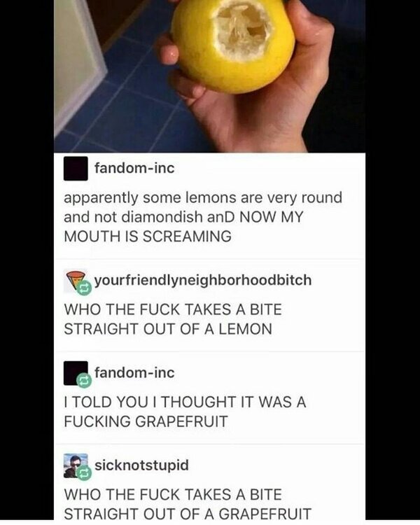Click reblog badge on fandom-inc's second avatar
Screen dimensions: 420x525
click(x=84, y=381)
